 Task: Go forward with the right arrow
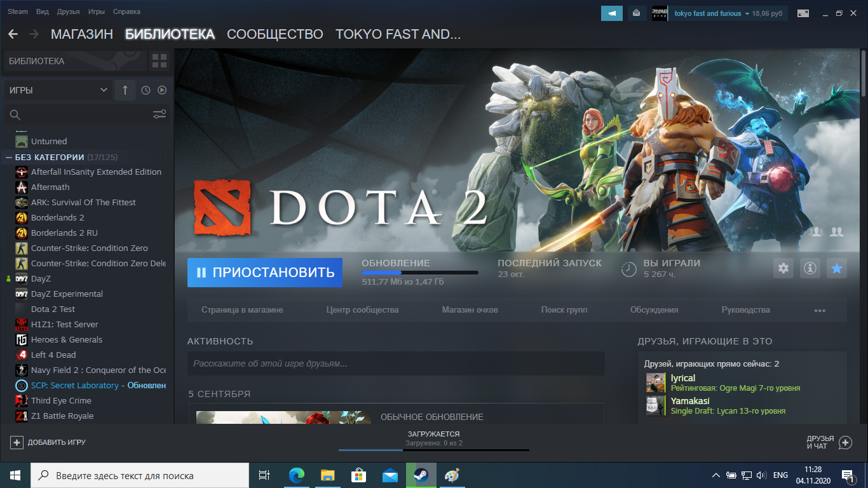click(34, 34)
